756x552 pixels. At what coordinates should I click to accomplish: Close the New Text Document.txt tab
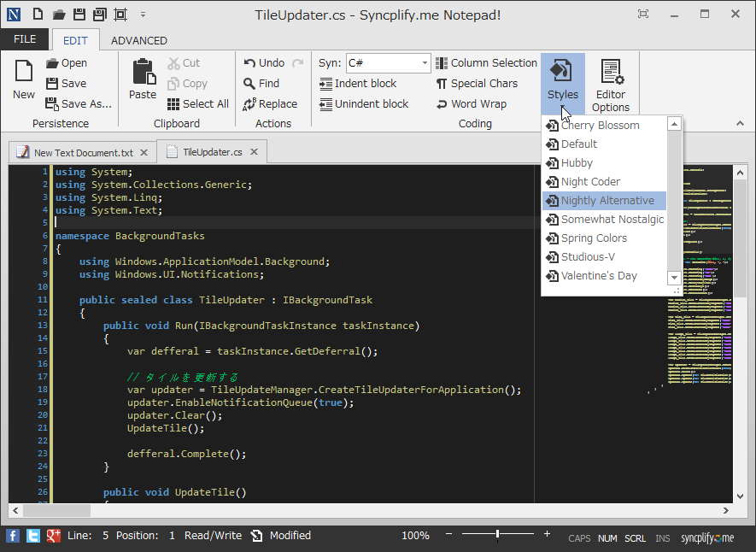[x=144, y=153]
